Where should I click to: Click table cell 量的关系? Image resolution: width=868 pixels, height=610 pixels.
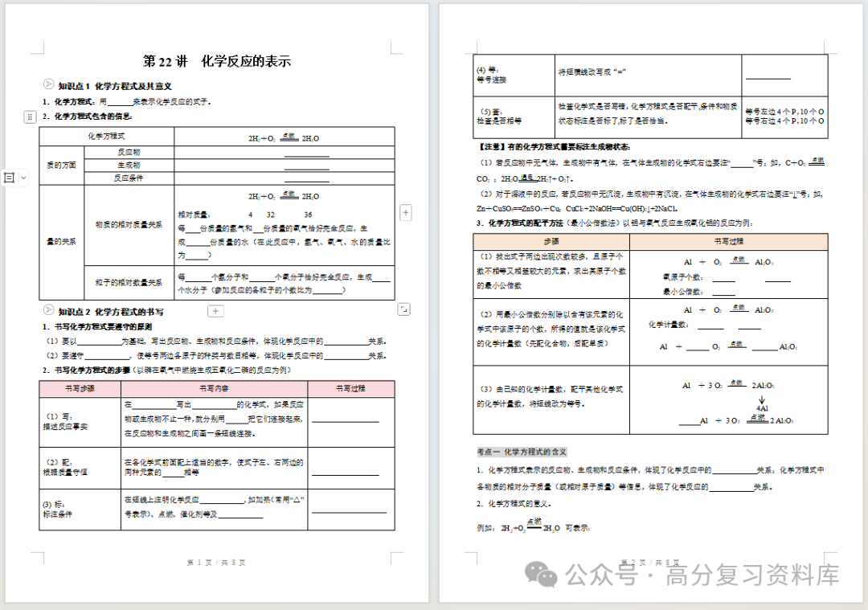pos(61,242)
